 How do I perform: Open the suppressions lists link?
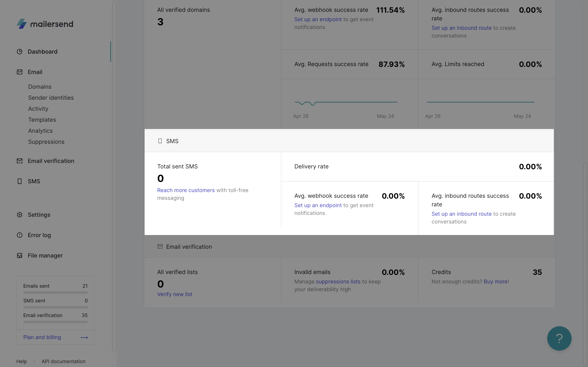pyautogui.click(x=338, y=282)
